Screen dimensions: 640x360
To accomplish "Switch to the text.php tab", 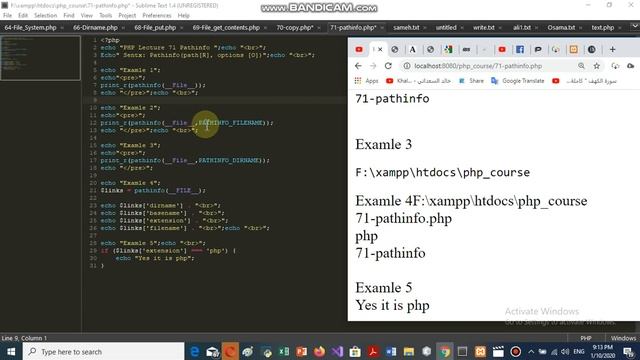I will 603,28.
